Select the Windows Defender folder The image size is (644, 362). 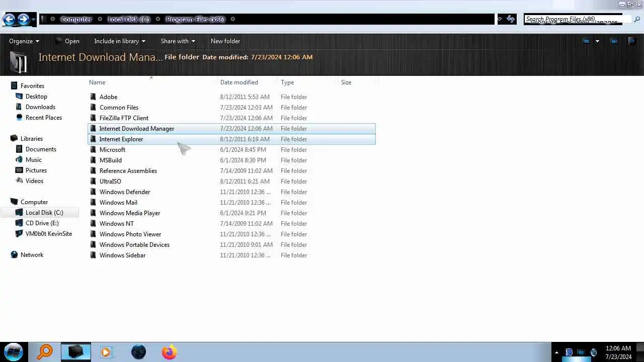(x=231, y=192)
